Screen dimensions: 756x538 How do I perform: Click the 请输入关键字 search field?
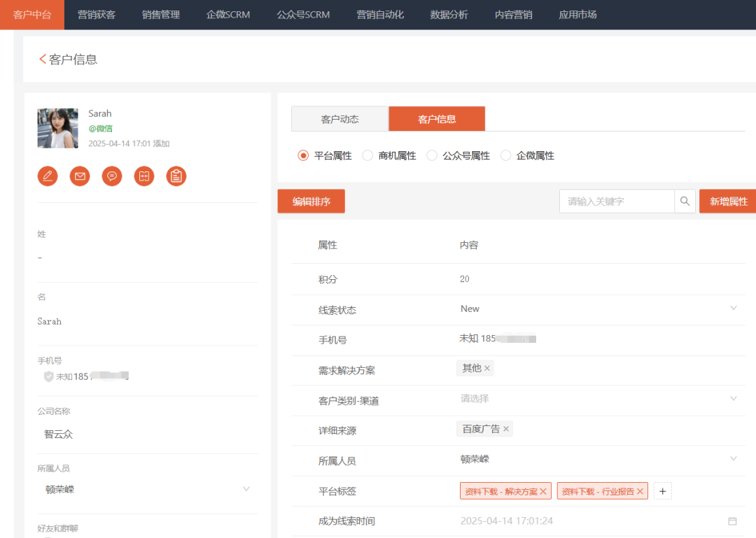point(616,201)
